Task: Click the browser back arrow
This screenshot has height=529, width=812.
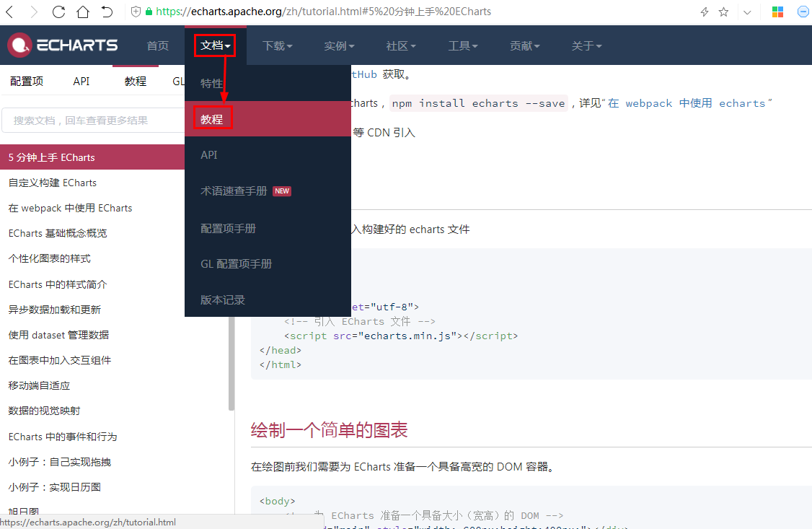Action: 10,11
